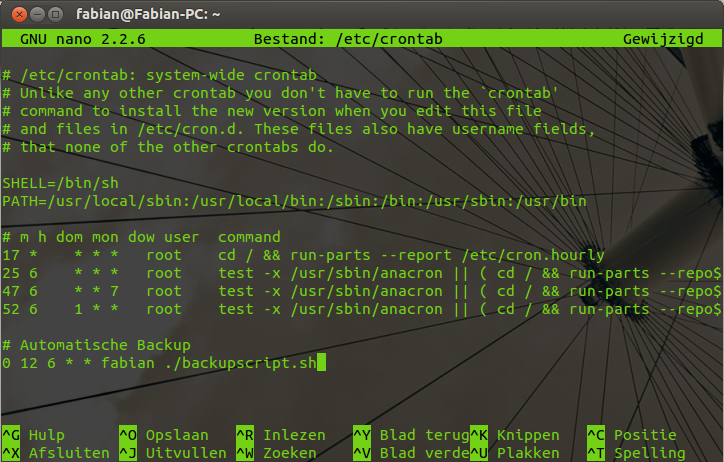This screenshot has height=462, width=724.
Task: Click the '47 6' anacron entry line
Action: pos(362,291)
